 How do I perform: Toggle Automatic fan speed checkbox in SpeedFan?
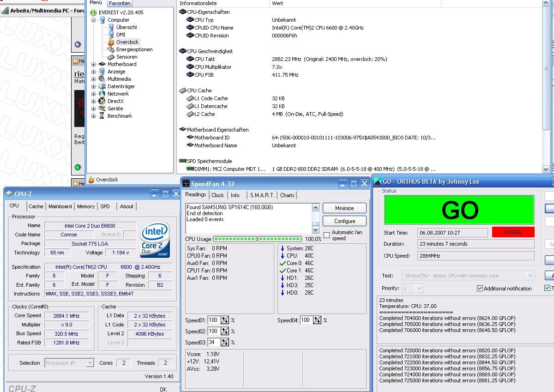coord(327,235)
